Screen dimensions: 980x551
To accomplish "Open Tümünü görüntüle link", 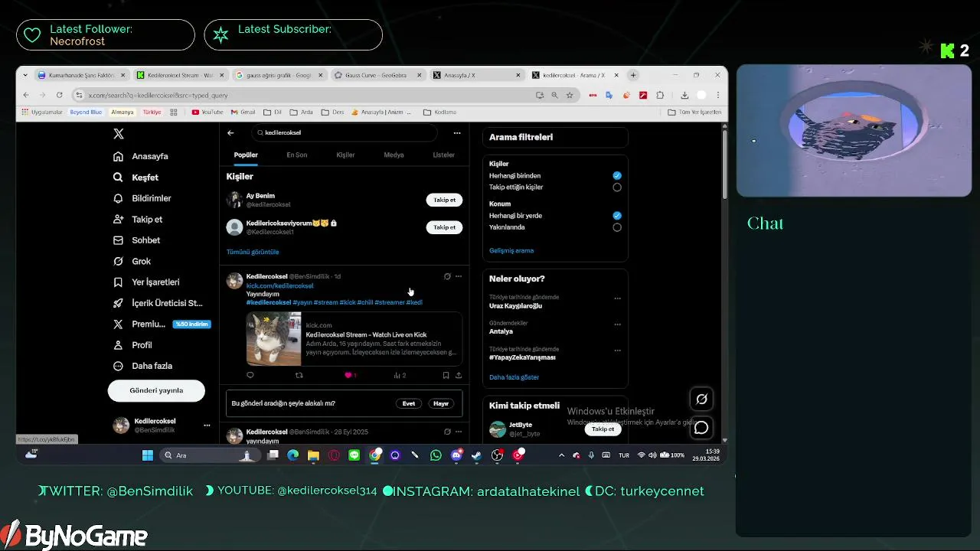I will pos(253,252).
